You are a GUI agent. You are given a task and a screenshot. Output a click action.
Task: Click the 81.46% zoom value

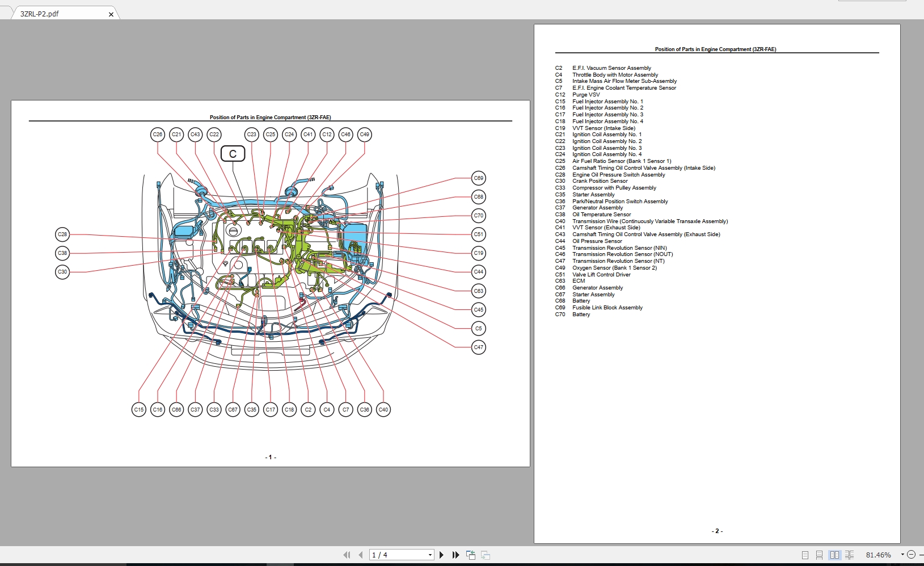click(x=878, y=555)
